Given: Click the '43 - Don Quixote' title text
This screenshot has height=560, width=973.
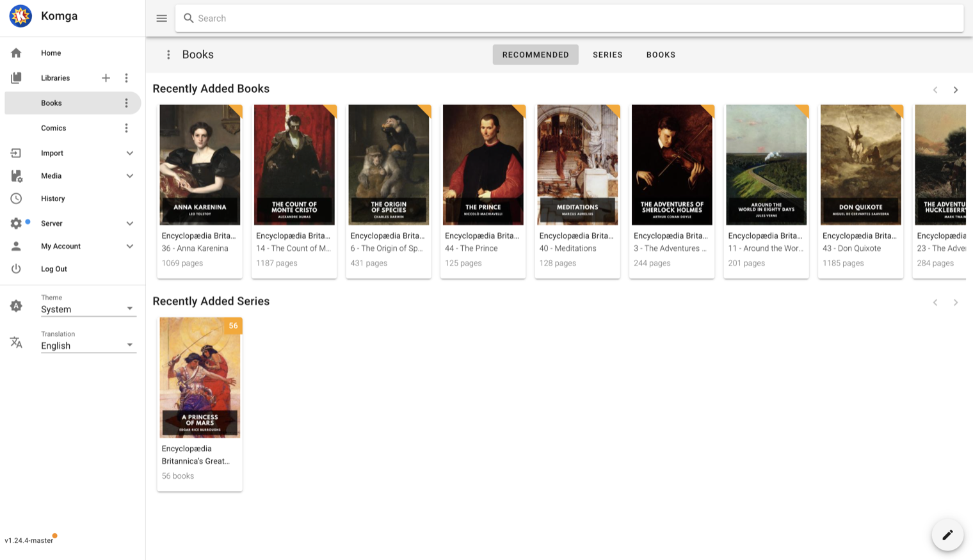Looking at the screenshot, I should point(852,248).
